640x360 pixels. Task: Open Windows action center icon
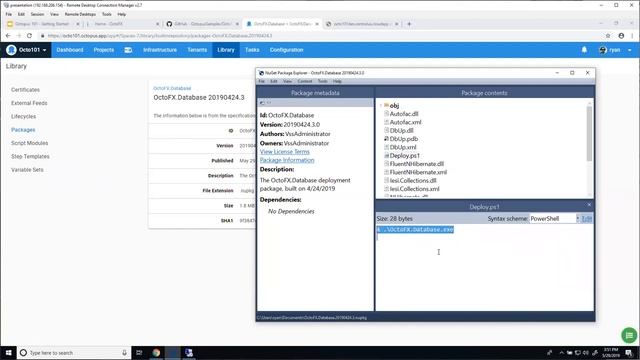pyautogui.click(x=629, y=353)
